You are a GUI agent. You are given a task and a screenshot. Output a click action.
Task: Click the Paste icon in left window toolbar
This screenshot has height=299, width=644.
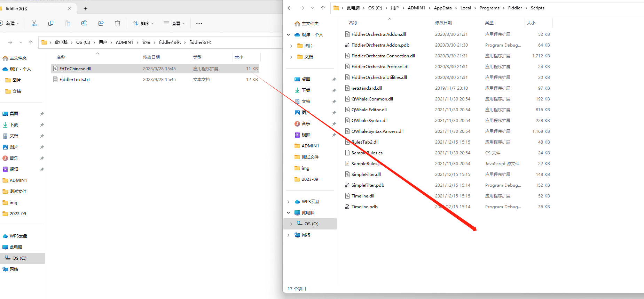point(68,23)
